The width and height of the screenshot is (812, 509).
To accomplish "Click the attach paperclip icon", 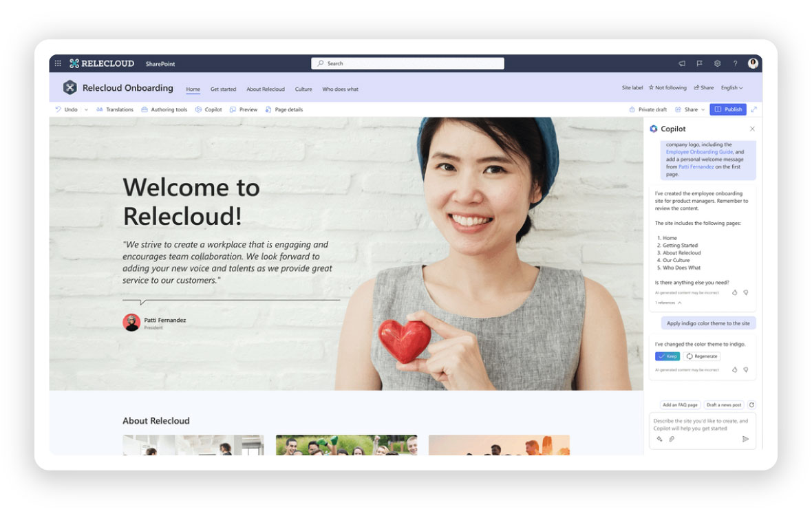I will point(672,439).
